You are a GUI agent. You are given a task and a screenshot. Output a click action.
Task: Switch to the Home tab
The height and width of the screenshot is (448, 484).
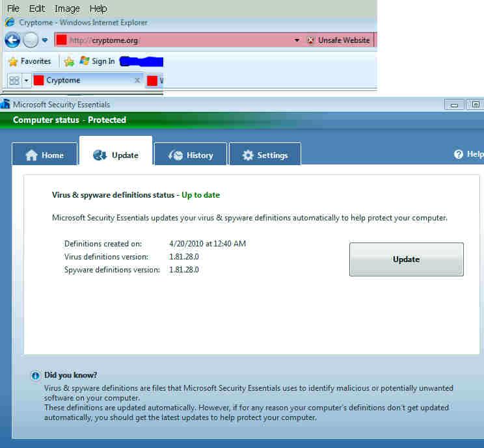click(x=44, y=155)
